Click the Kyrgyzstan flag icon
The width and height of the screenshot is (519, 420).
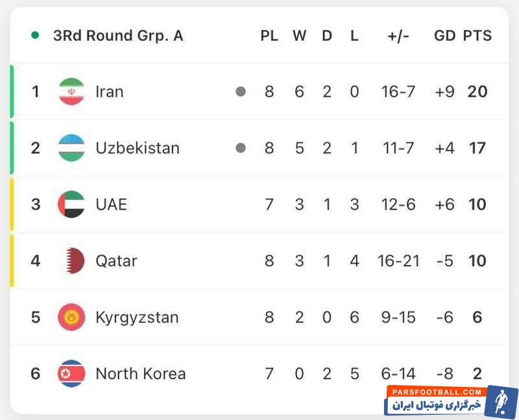pos(71,317)
